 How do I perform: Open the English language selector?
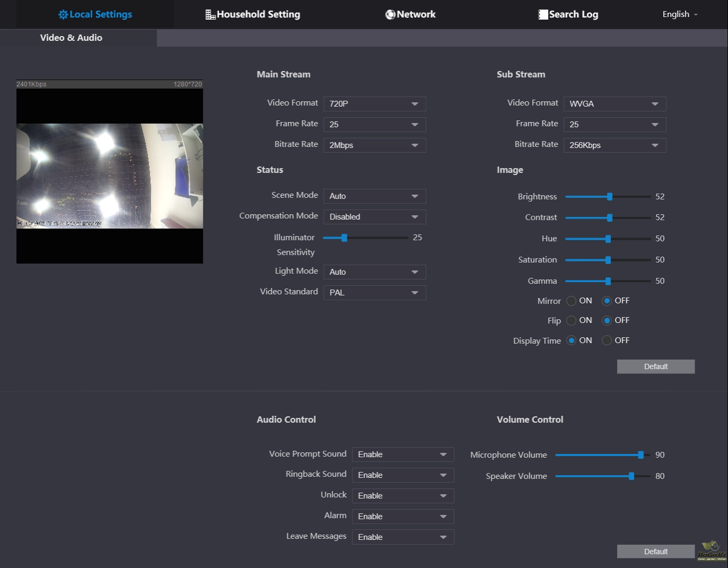tap(680, 14)
